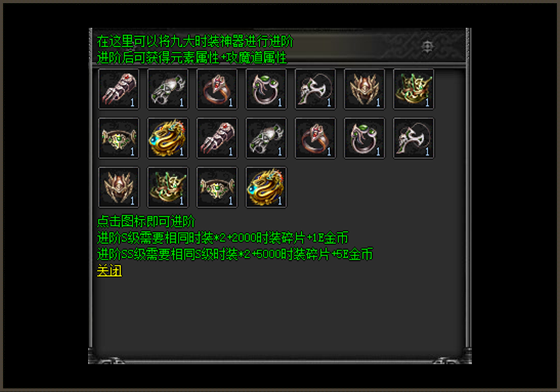Click the yellow 关闭 close link
This screenshot has width=560, height=392.
point(109,271)
